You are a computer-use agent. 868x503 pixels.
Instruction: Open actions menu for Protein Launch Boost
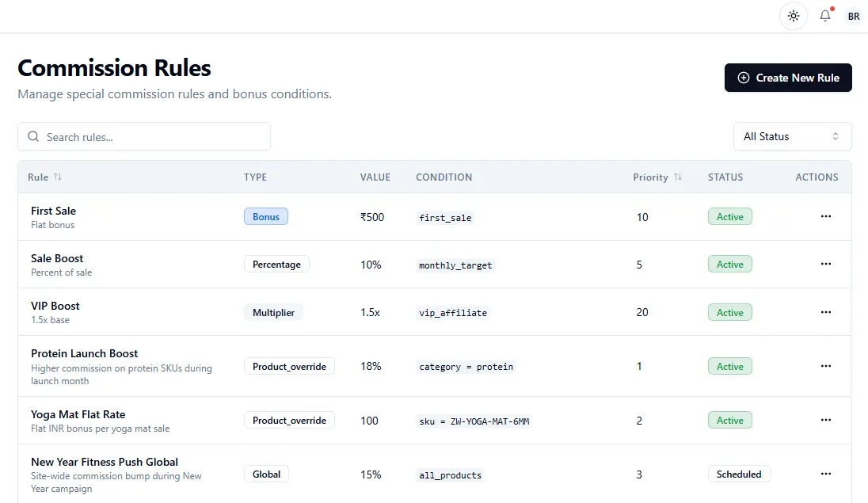(x=825, y=366)
